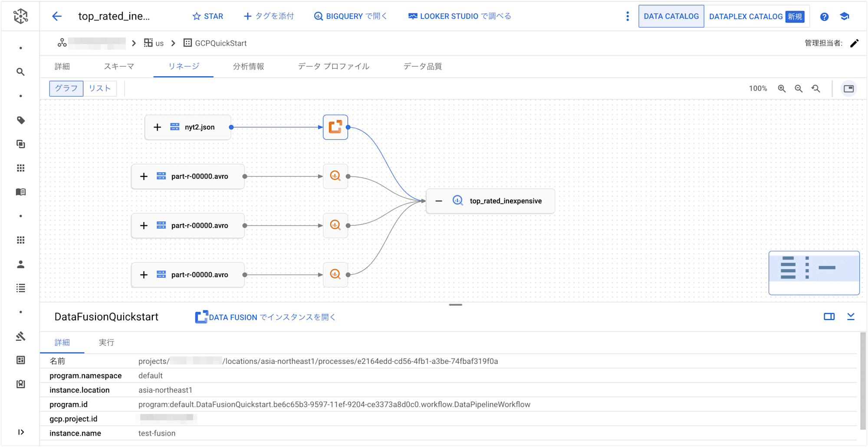Image resolution: width=868 pixels, height=447 pixels.
Task: Open the GCPQuickStart breadcrumb link
Action: (x=215, y=43)
